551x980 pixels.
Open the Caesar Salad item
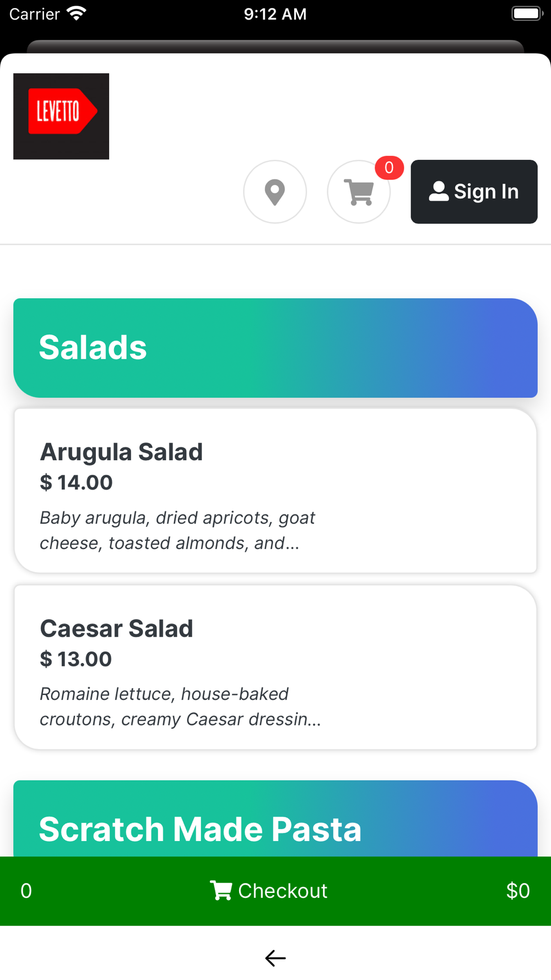[x=275, y=667]
